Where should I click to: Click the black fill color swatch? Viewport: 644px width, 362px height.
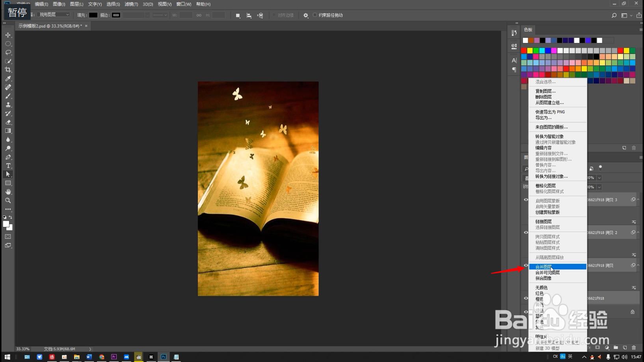(93, 15)
